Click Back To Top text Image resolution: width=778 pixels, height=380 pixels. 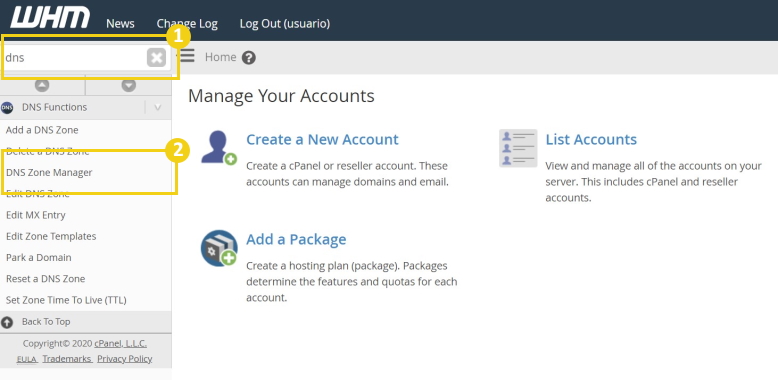(x=46, y=322)
